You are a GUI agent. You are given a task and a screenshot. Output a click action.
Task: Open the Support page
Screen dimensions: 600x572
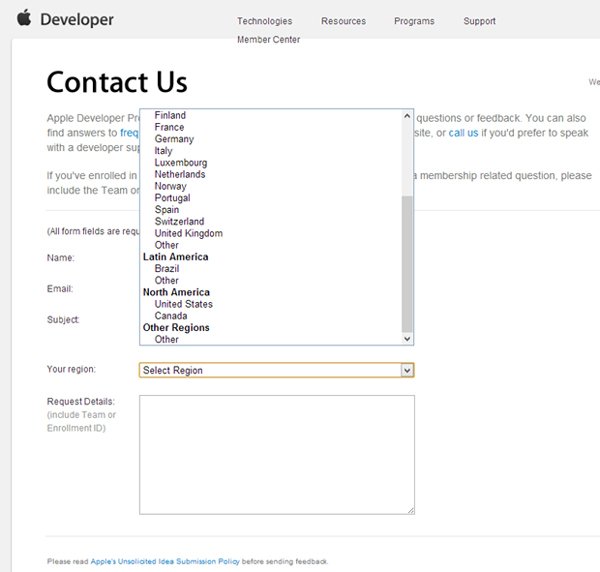pyautogui.click(x=479, y=21)
